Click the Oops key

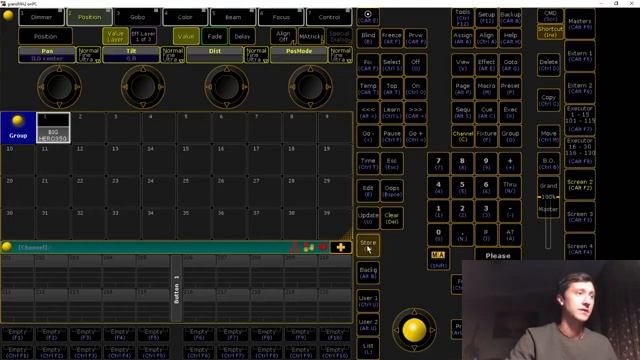392,191
